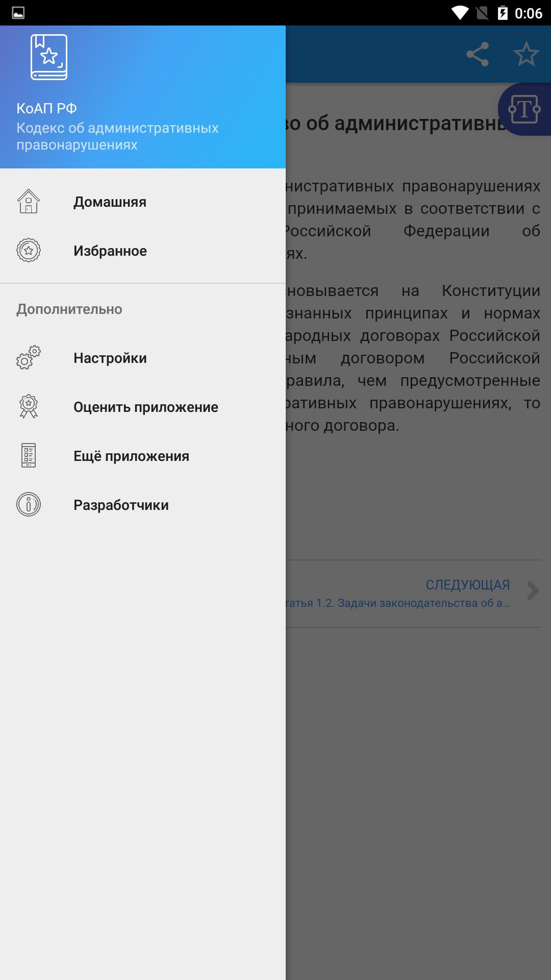The image size is (551, 980).
Task: Toggle the favorite star in the top bar
Action: [527, 54]
